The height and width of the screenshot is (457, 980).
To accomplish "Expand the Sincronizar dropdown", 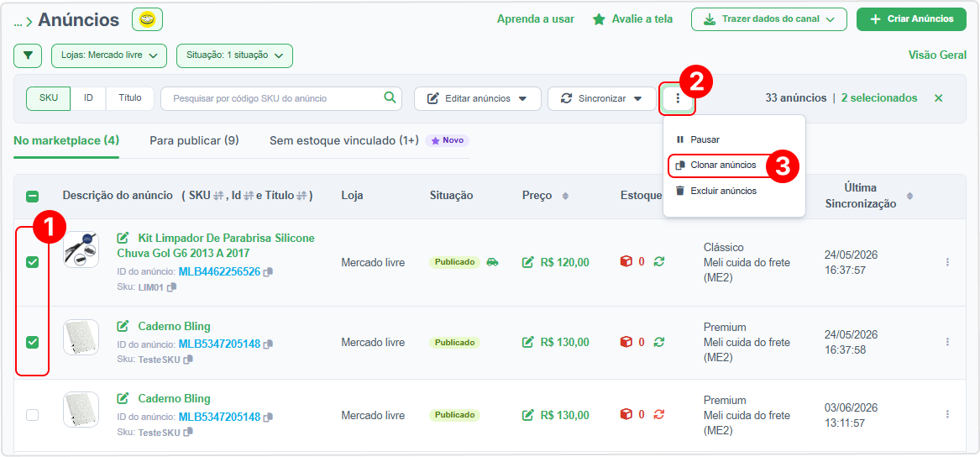I will 602,99.
